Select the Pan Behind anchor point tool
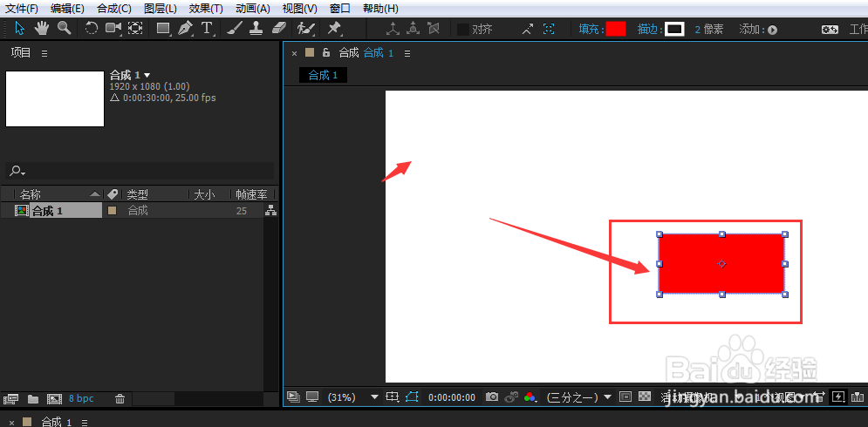868x427 pixels. [135, 28]
